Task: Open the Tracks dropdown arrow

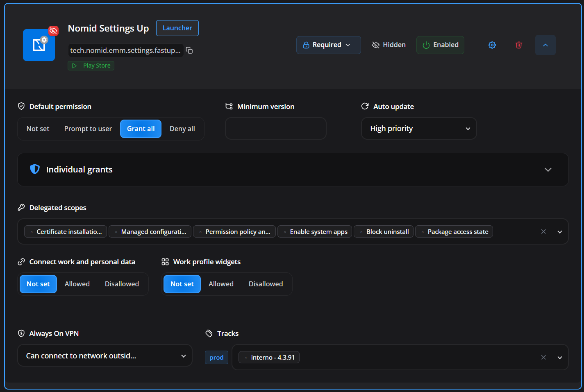Action: point(560,358)
